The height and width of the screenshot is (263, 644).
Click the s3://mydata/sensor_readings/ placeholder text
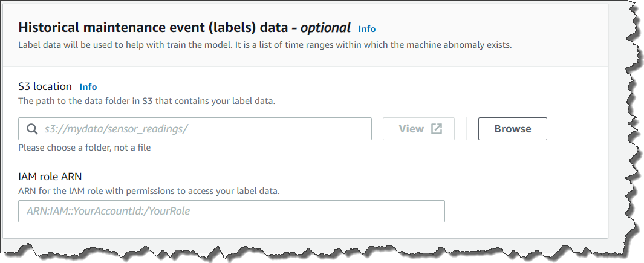click(x=117, y=129)
